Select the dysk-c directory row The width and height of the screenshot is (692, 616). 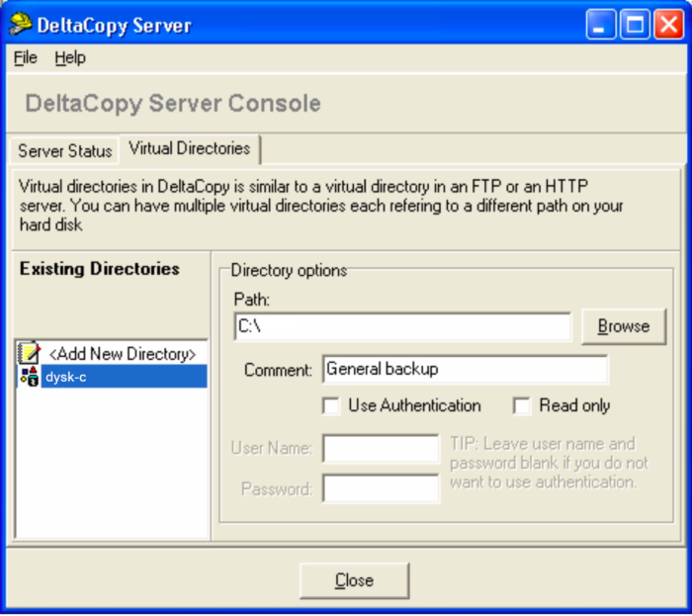(112, 377)
